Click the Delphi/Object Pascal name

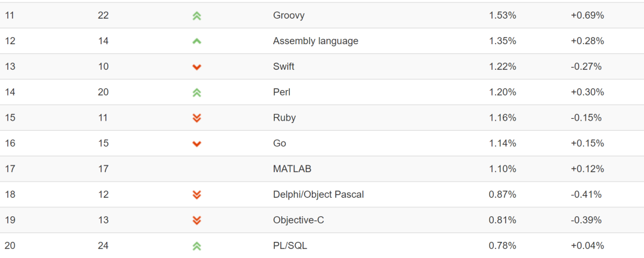[x=318, y=195]
